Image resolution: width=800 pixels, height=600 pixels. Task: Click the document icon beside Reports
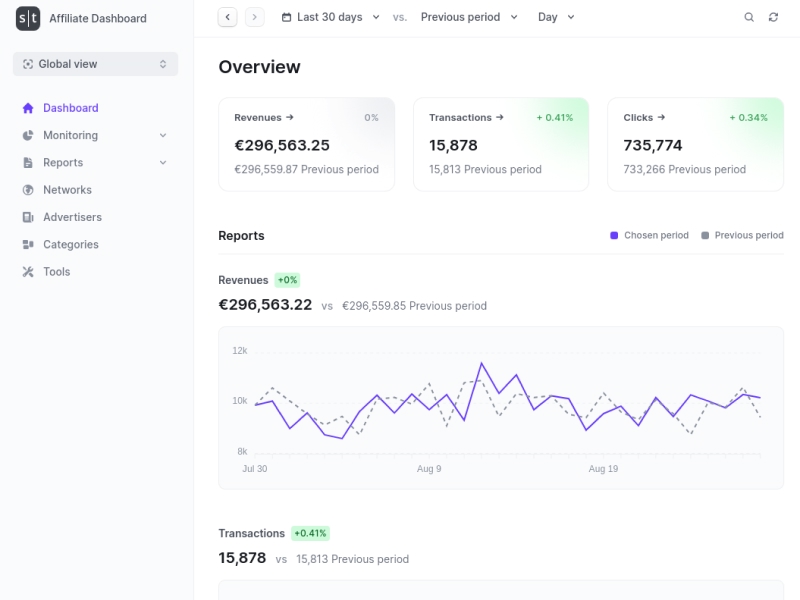pos(28,163)
